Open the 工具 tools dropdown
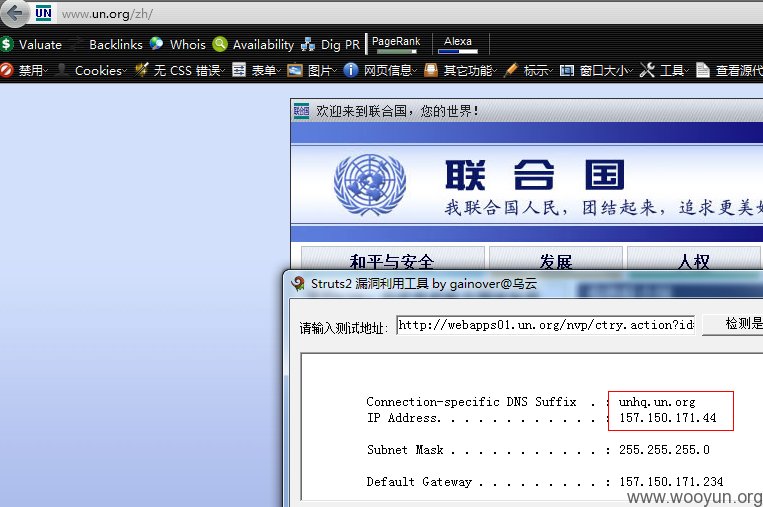763x507 pixels. click(x=674, y=71)
